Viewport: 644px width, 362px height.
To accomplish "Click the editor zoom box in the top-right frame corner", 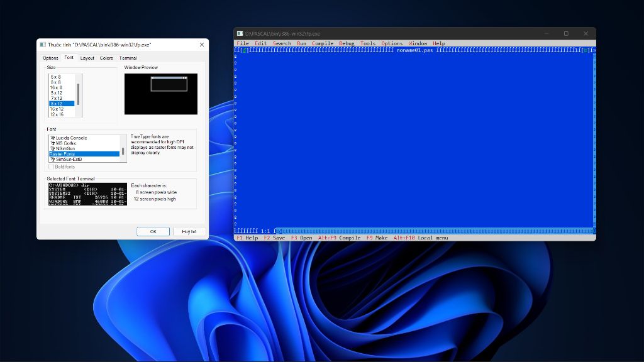I will (x=586, y=50).
